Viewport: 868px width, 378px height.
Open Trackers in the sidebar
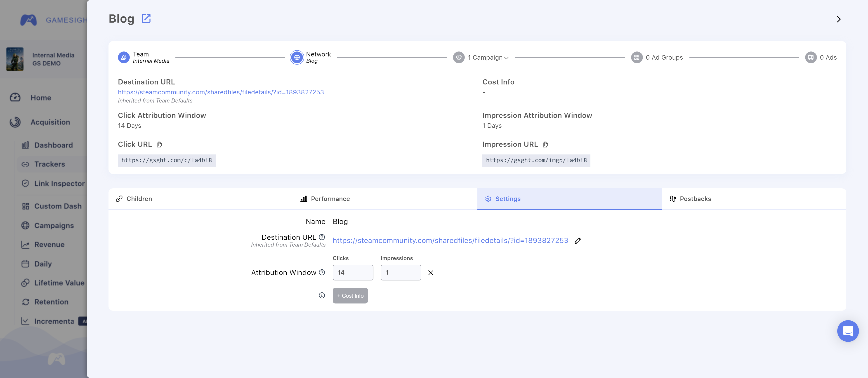tap(50, 164)
